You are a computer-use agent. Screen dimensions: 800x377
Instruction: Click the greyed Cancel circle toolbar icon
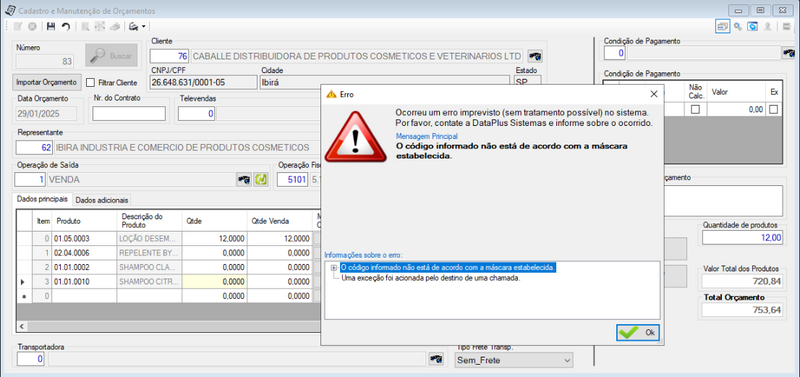[32, 27]
